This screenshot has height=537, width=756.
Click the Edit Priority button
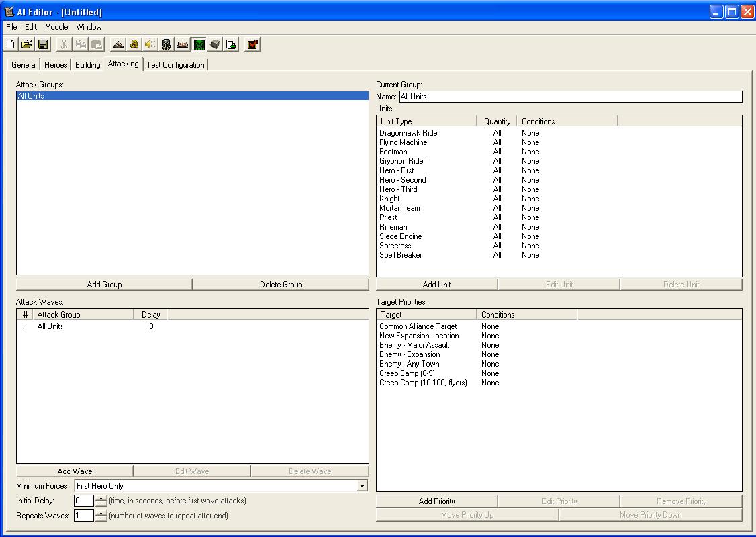(559, 501)
